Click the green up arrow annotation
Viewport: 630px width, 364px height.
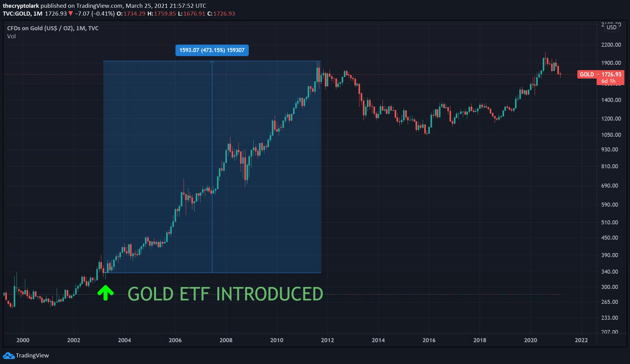coord(105,293)
